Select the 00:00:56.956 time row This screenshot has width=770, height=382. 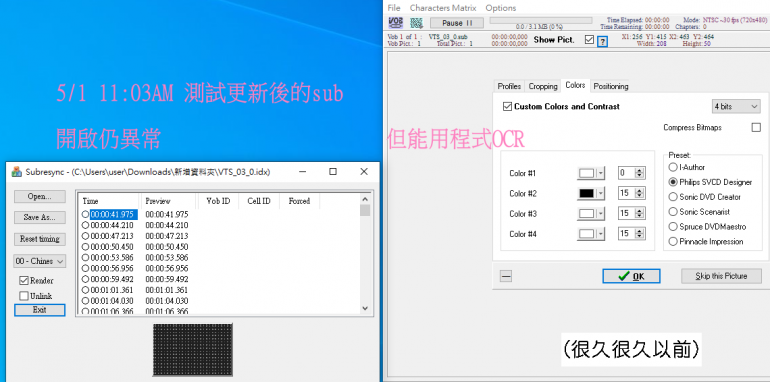click(x=110, y=269)
